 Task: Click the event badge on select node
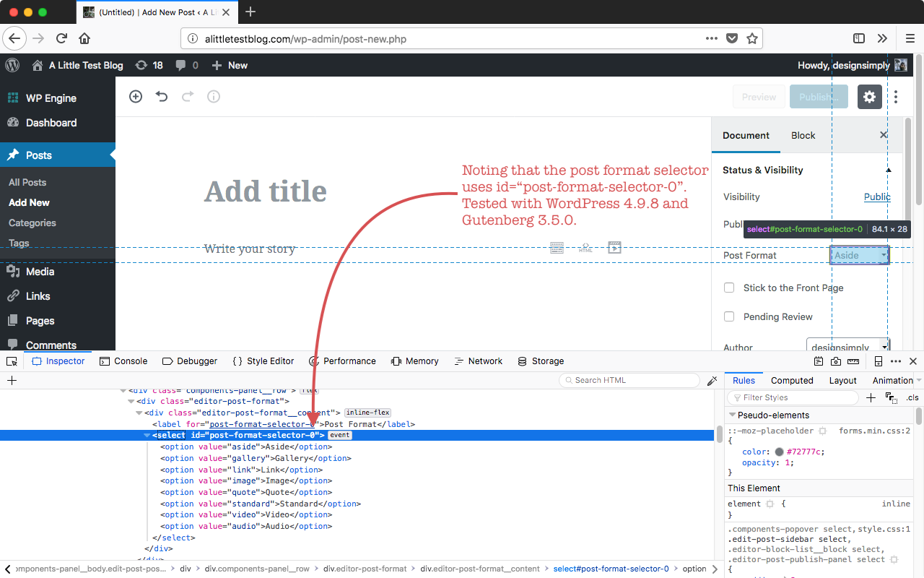[340, 436]
